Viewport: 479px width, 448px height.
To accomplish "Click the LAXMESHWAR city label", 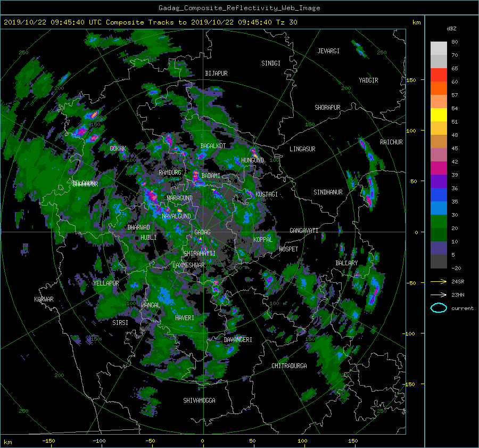I will click(188, 265).
